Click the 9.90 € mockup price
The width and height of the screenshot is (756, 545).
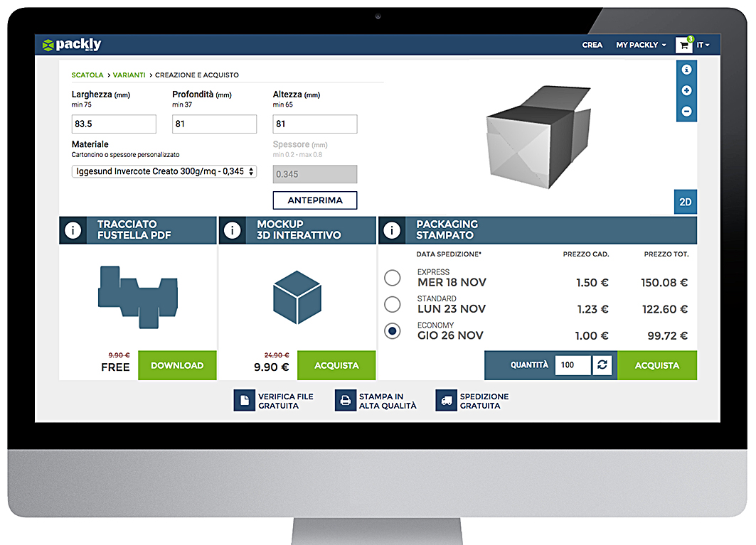coord(272,367)
